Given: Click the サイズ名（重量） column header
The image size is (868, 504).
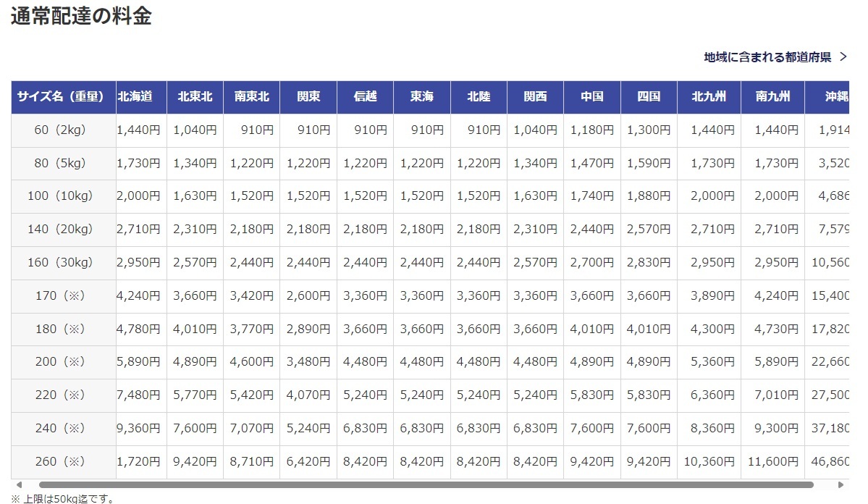Looking at the screenshot, I should tap(63, 97).
